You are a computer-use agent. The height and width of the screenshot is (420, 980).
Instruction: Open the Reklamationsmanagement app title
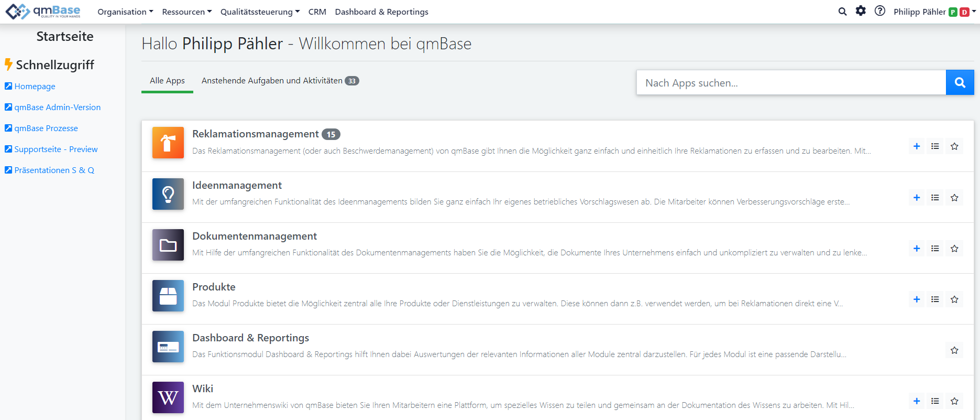[256, 134]
